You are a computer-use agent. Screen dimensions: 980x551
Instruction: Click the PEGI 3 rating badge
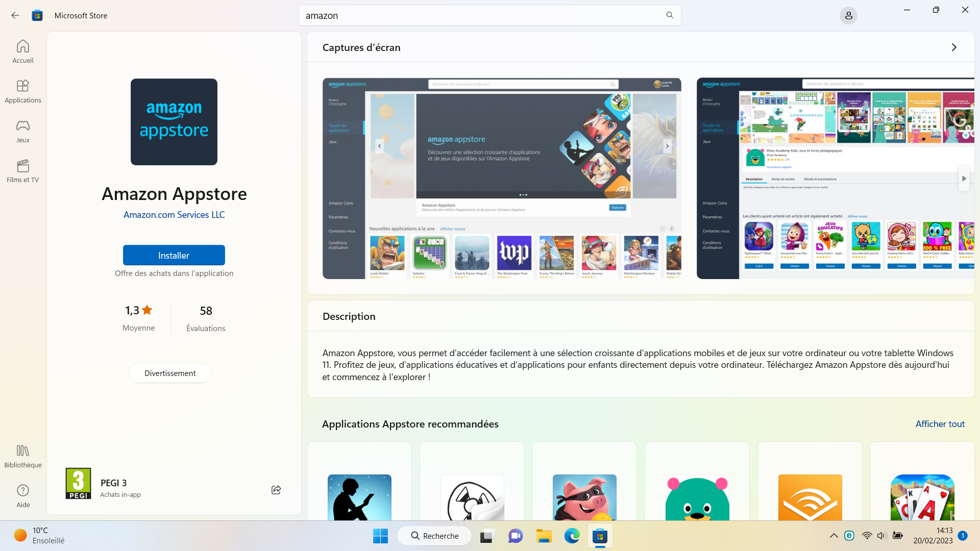click(x=78, y=483)
